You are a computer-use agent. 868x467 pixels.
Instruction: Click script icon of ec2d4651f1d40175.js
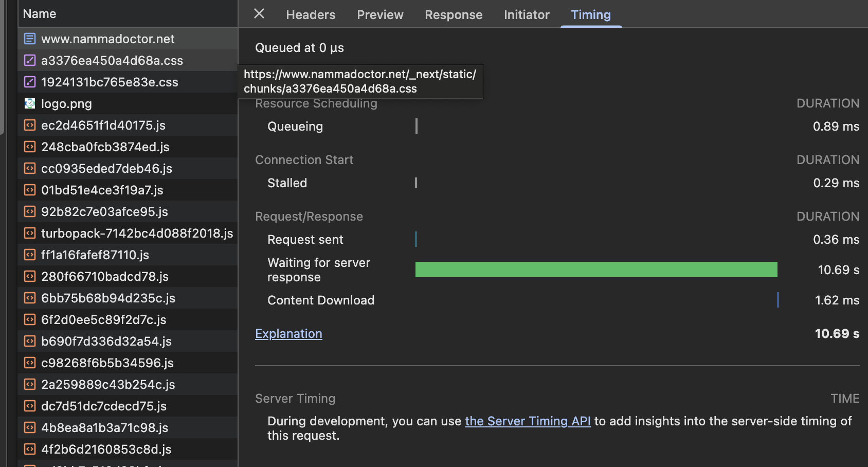pyautogui.click(x=30, y=125)
